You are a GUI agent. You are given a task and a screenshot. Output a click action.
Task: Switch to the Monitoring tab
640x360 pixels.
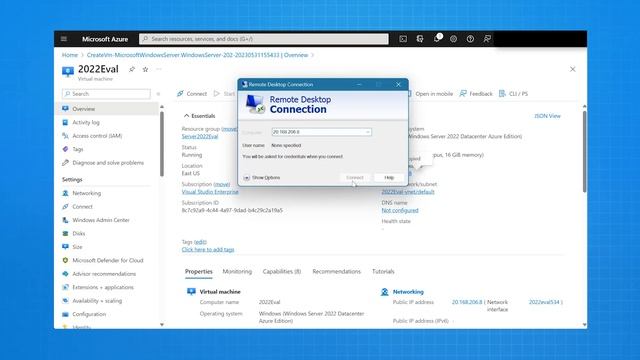pos(237,271)
